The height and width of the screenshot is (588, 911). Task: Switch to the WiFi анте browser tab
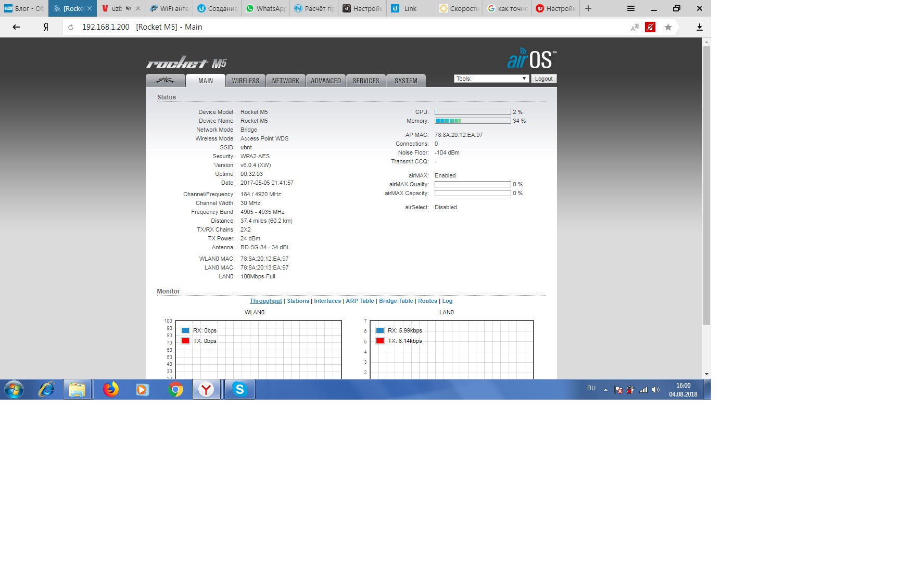tap(169, 8)
